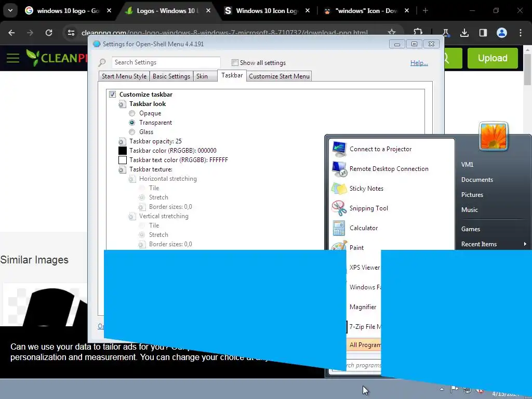The image size is (532, 399).
Task: Open Snipping Tool scissors icon
Action: [x=339, y=208]
